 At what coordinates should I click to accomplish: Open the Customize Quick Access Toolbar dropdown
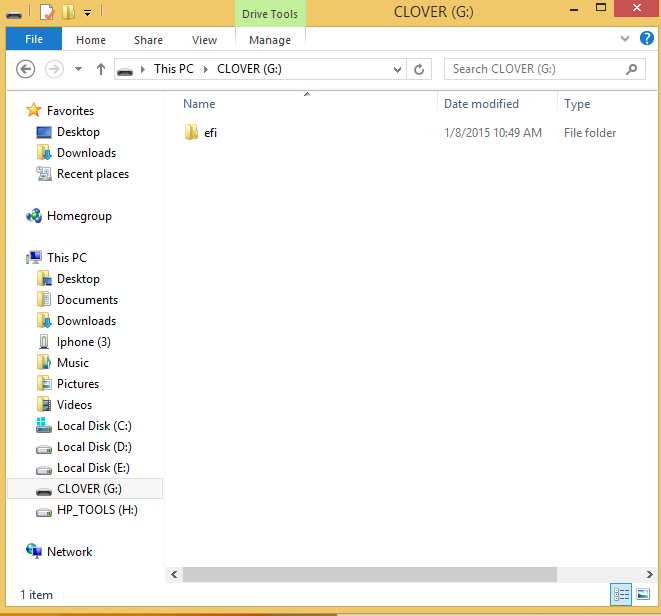pos(87,13)
